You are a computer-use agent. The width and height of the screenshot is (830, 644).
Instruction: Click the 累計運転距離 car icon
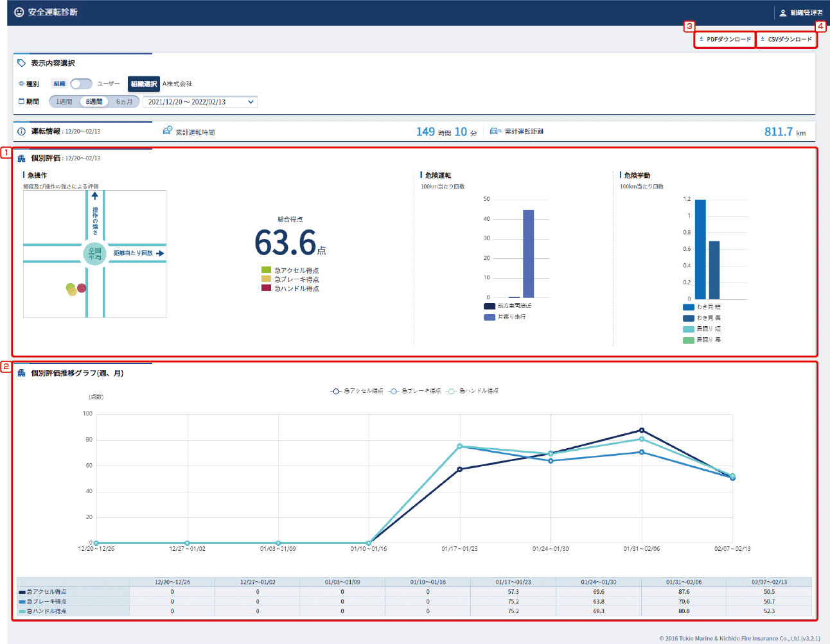tap(495, 131)
